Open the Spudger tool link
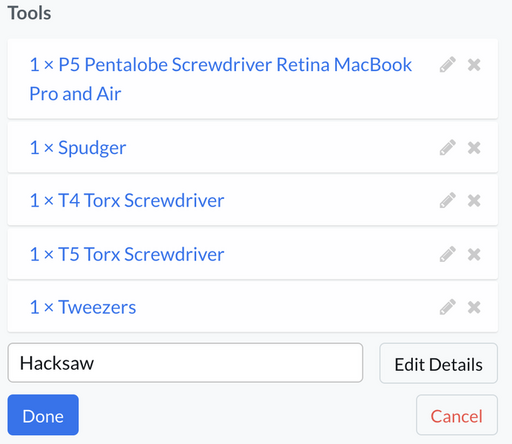Image resolution: width=512 pixels, height=444 pixels. [78, 148]
